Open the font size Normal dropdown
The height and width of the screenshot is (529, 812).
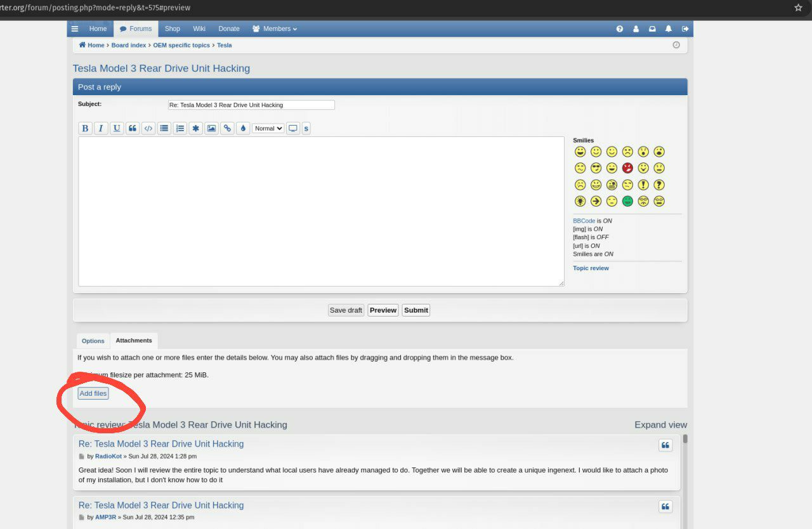268,128
